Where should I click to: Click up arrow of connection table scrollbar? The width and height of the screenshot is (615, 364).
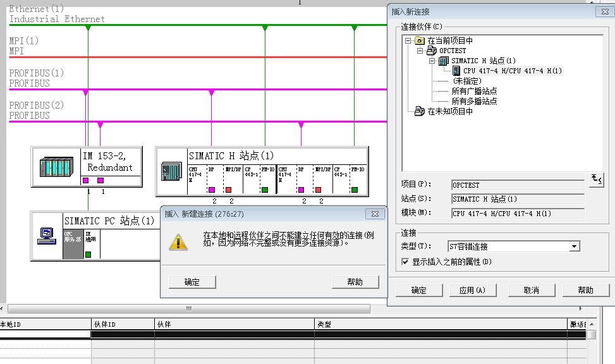click(x=592, y=324)
